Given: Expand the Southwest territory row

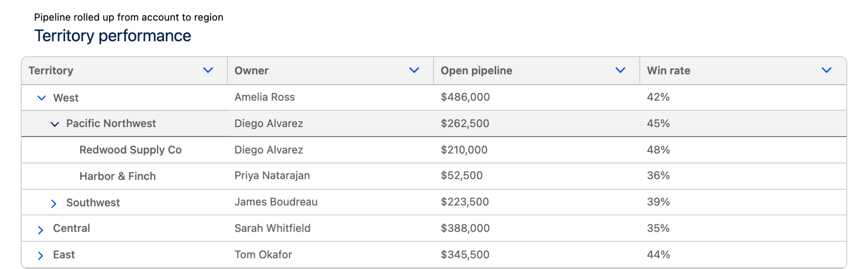Looking at the screenshot, I should pos(54,203).
